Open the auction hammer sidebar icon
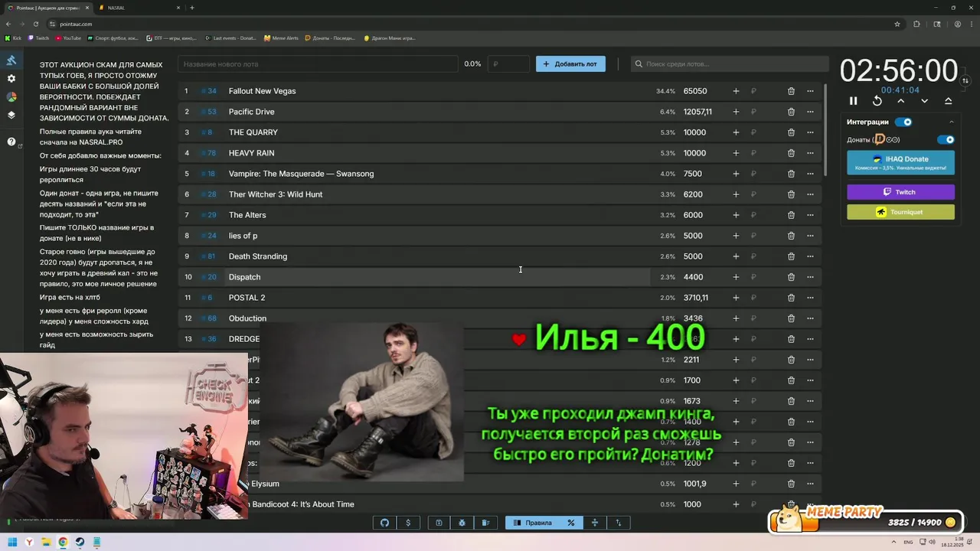980x551 pixels. 11,61
